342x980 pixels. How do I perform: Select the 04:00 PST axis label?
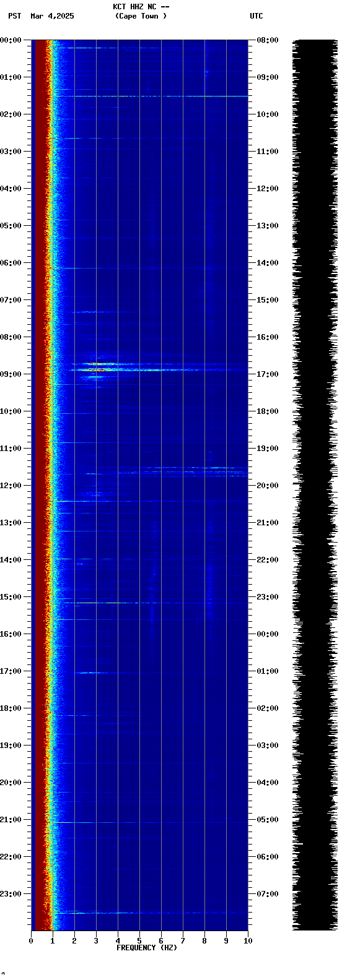click(x=11, y=189)
